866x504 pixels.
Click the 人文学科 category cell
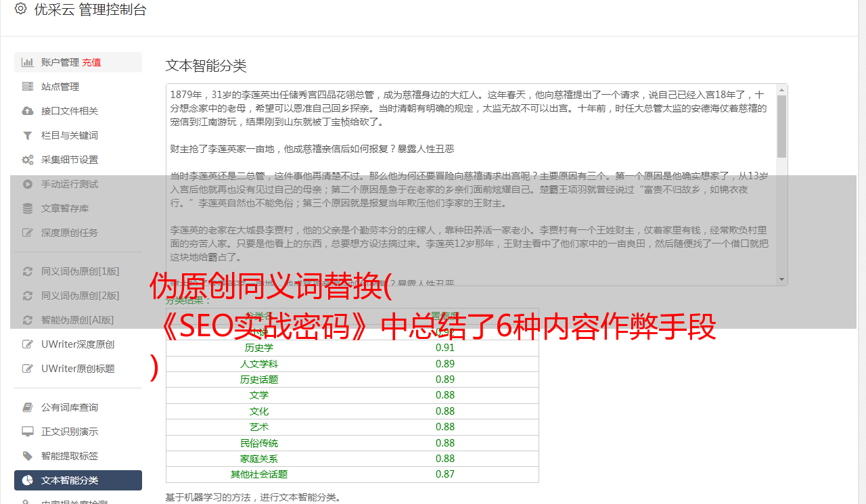[259, 364]
